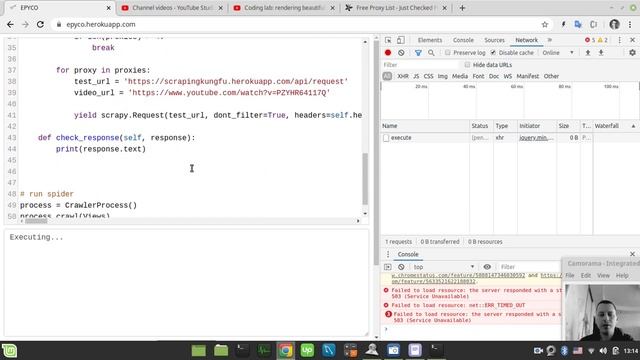Click the Chrome profile avatar
The height and width of the screenshot is (360, 640).
[614, 24]
